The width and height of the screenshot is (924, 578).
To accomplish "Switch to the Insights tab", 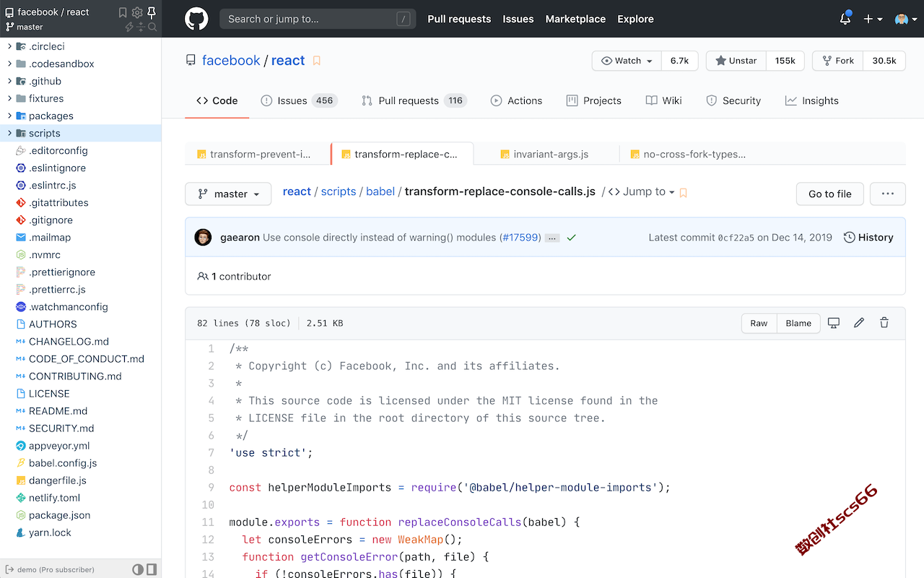I will [812, 100].
